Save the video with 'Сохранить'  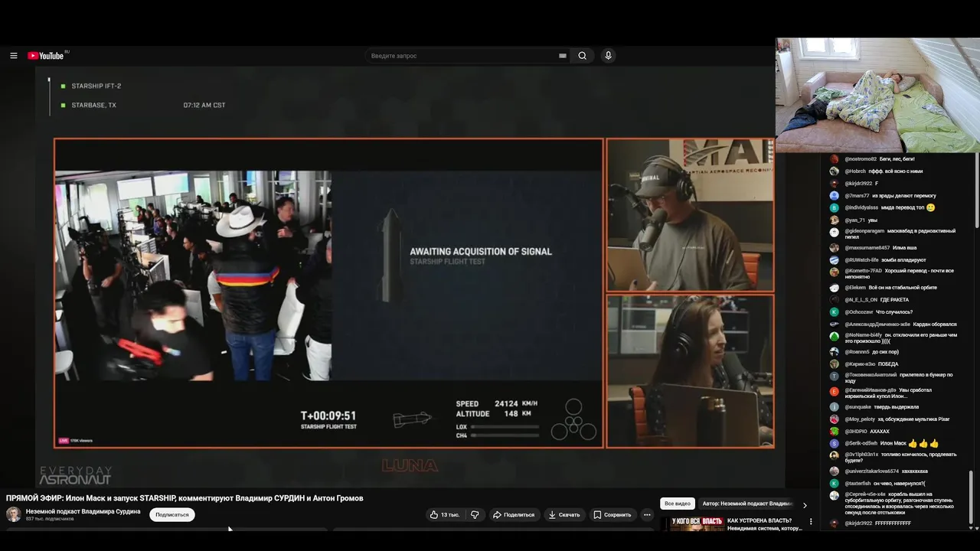(x=612, y=515)
